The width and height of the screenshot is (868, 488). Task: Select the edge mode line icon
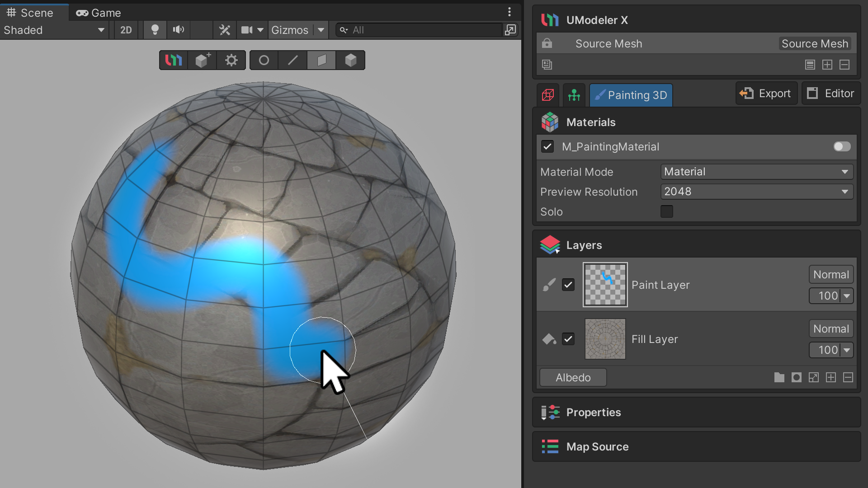(x=293, y=60)
